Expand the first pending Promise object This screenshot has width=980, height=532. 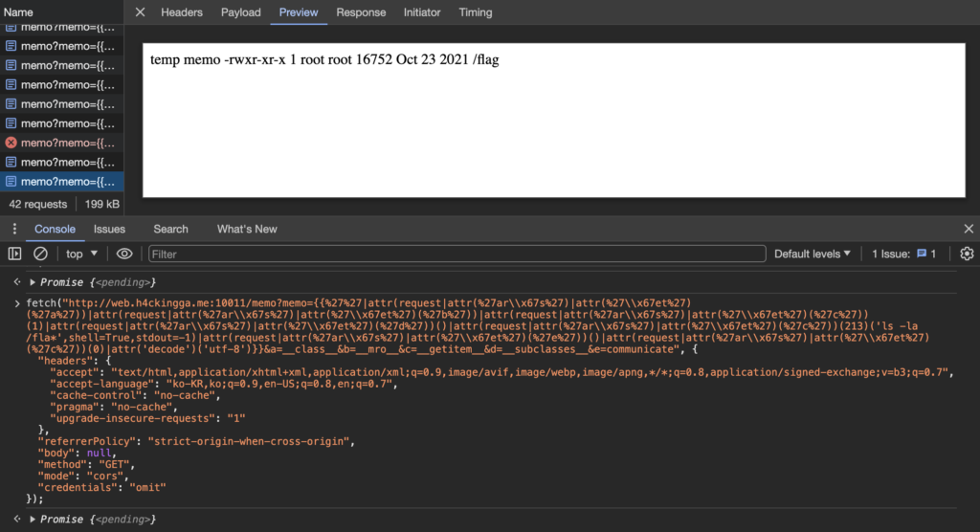(33, 282)
